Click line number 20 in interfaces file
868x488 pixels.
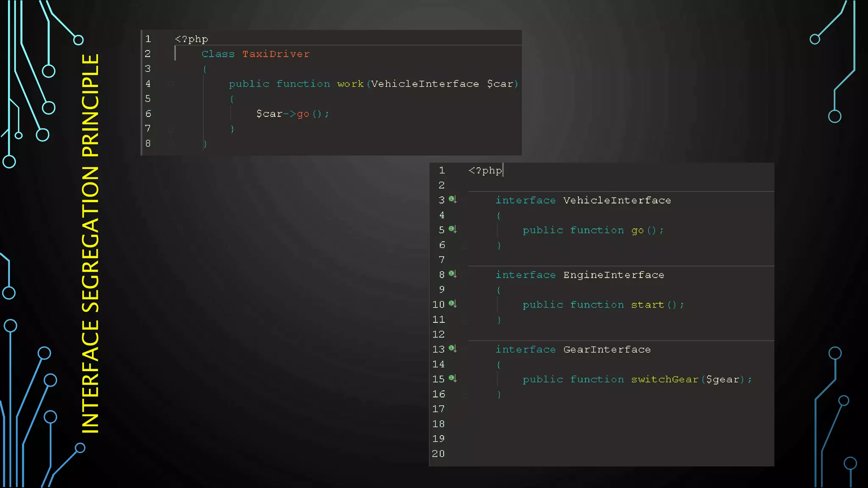coord(438,454)
